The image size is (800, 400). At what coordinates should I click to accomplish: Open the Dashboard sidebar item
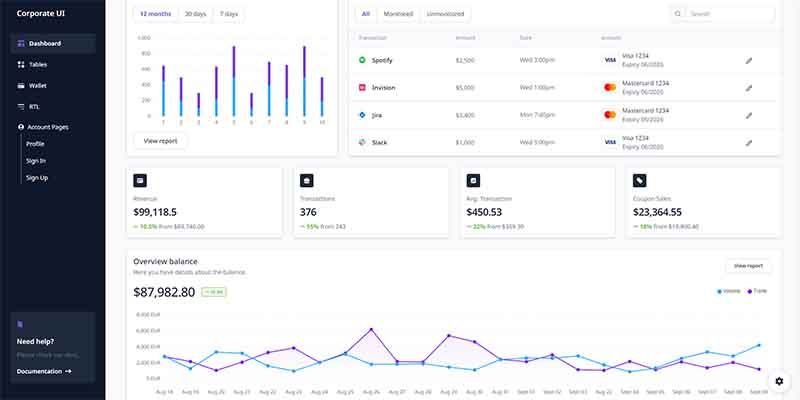53,43
